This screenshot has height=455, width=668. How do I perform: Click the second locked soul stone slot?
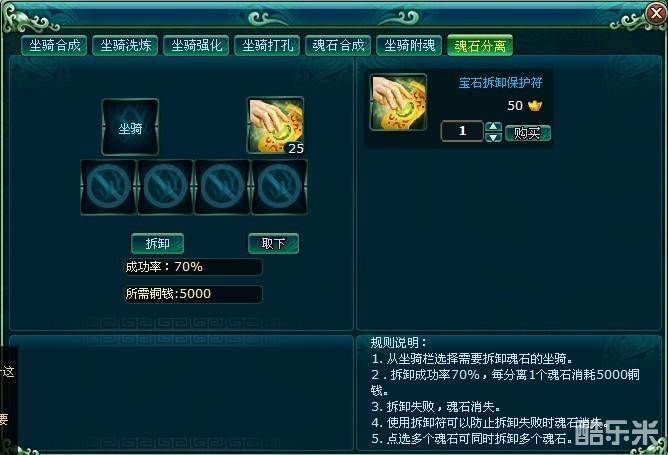point(165,187)
